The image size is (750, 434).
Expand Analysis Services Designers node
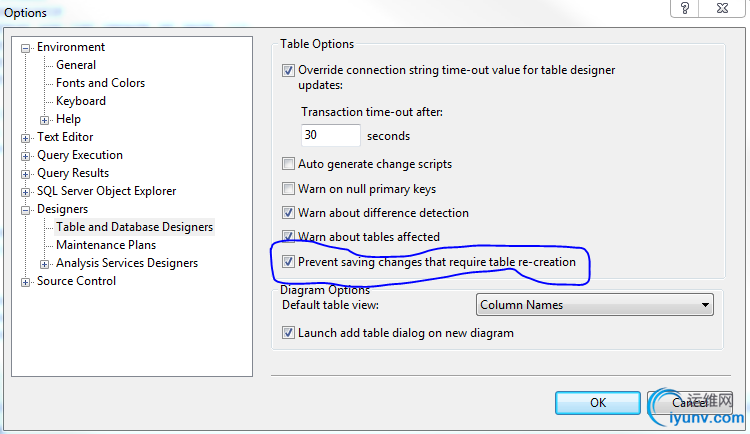[44, 264]
